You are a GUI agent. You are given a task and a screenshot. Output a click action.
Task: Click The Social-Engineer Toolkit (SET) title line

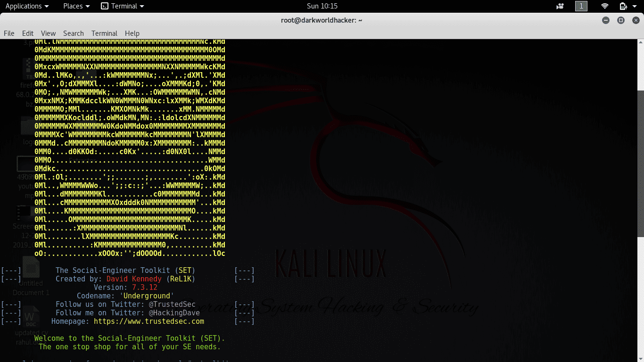pyautogui.click(x=125, y=271)
